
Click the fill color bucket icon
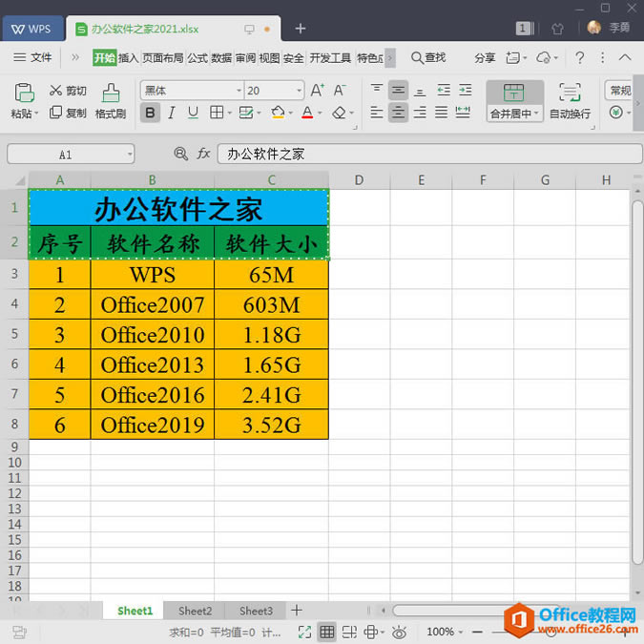click(x=278, y=113)
